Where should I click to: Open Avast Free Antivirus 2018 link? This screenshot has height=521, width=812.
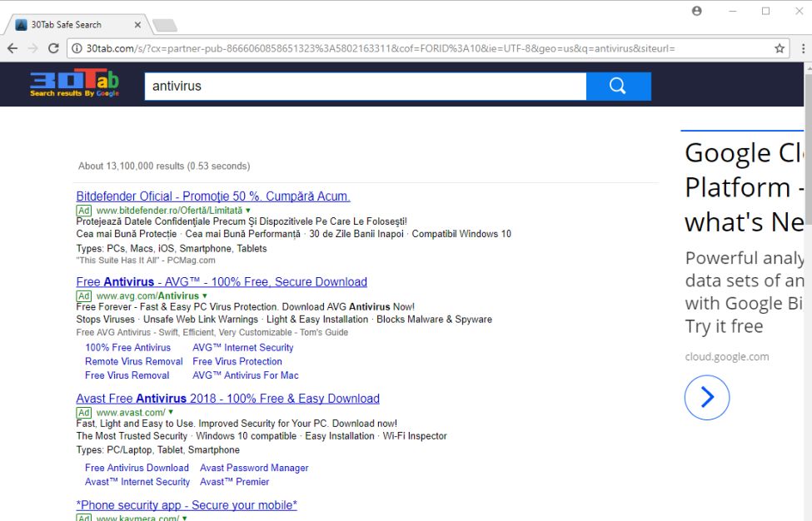coord(227,399)
